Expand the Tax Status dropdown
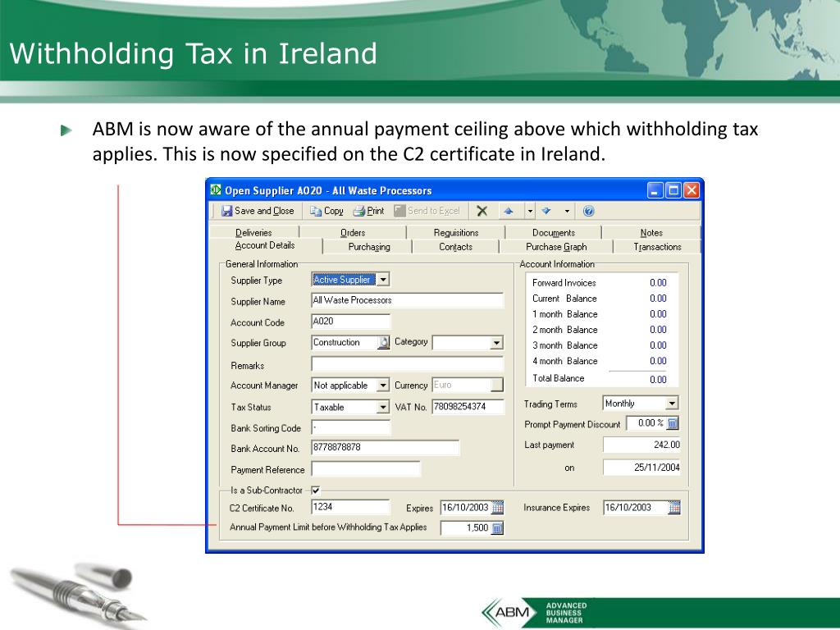This screenshot has height=630, width=840. [383, 407]
